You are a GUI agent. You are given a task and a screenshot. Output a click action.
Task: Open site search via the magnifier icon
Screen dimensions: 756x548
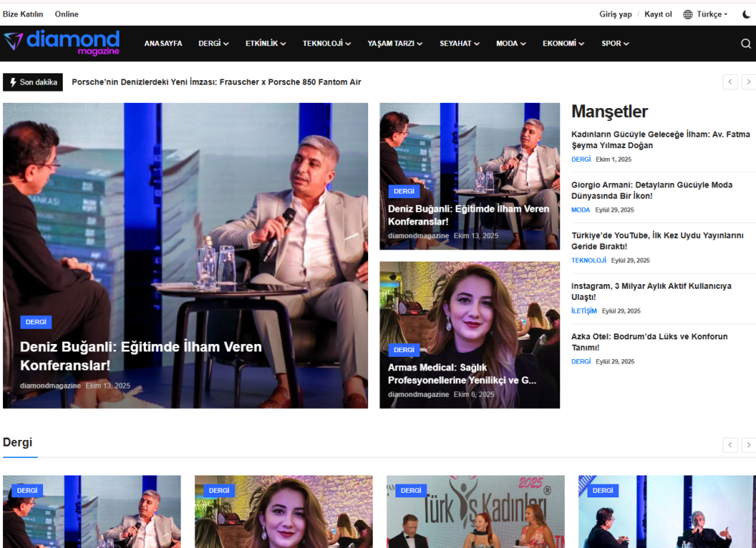[x=745, y=43]
